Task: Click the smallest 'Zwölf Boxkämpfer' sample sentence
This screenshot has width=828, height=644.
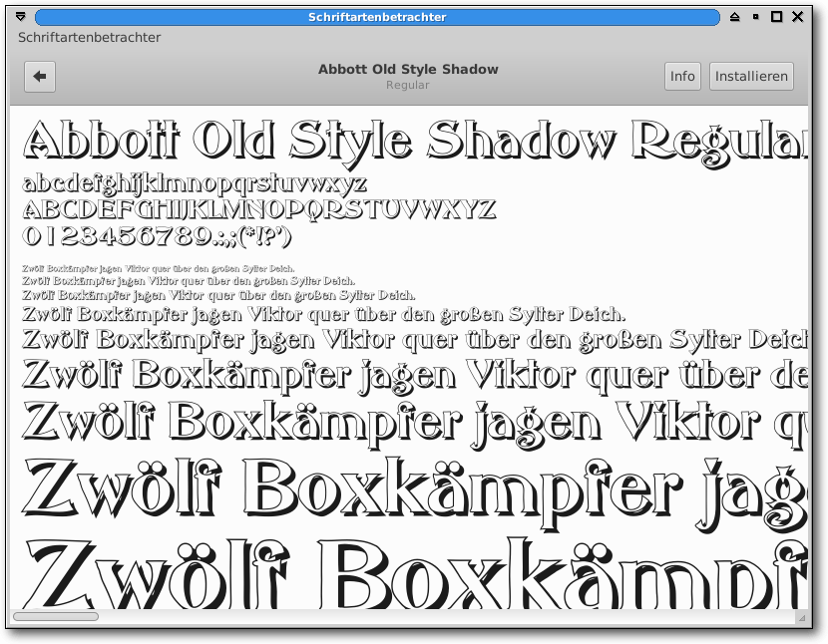Action: pos(159,269)
